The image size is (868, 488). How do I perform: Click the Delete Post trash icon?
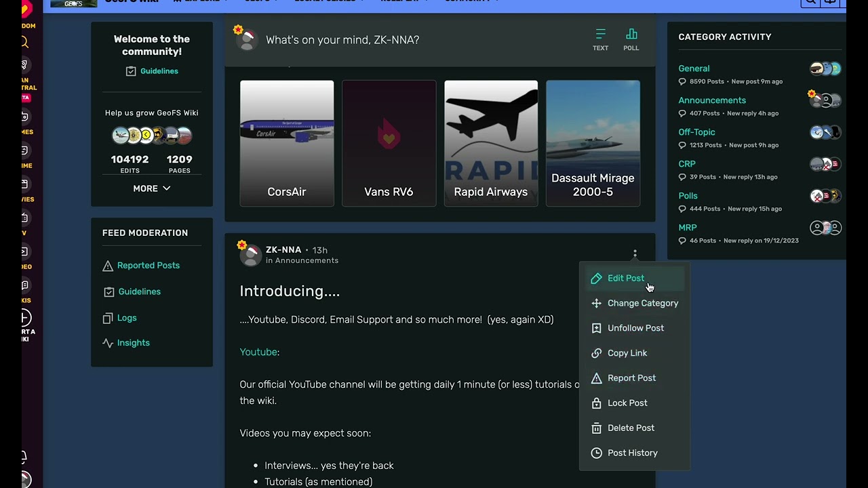(x=596, y=428)
